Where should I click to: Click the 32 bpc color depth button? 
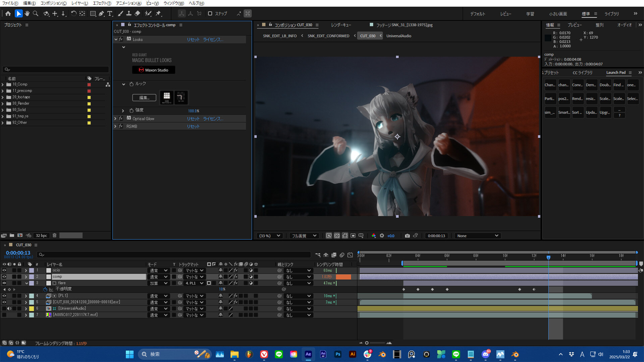[42, 235]
